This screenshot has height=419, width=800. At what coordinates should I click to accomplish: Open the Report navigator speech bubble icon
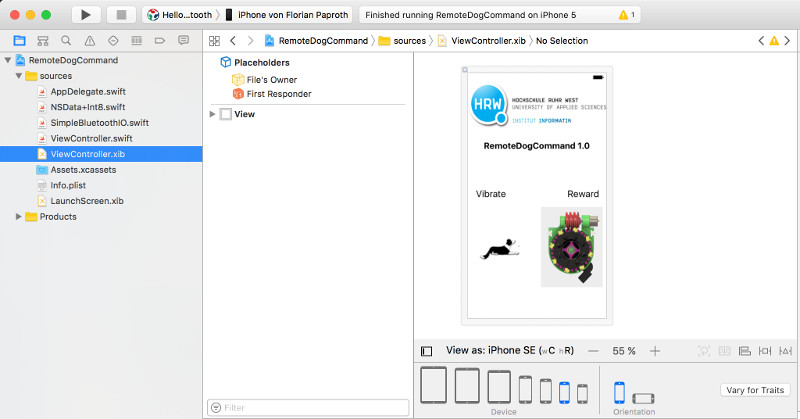pos(184,41)
